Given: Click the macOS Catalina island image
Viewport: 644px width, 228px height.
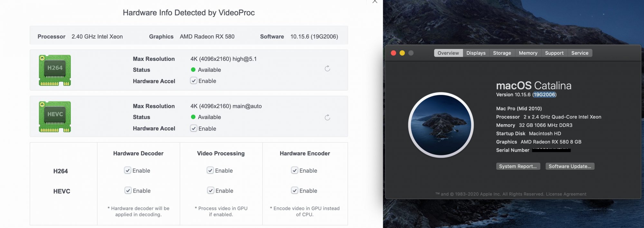Looking at the screenshot, I should click(441, 125).
